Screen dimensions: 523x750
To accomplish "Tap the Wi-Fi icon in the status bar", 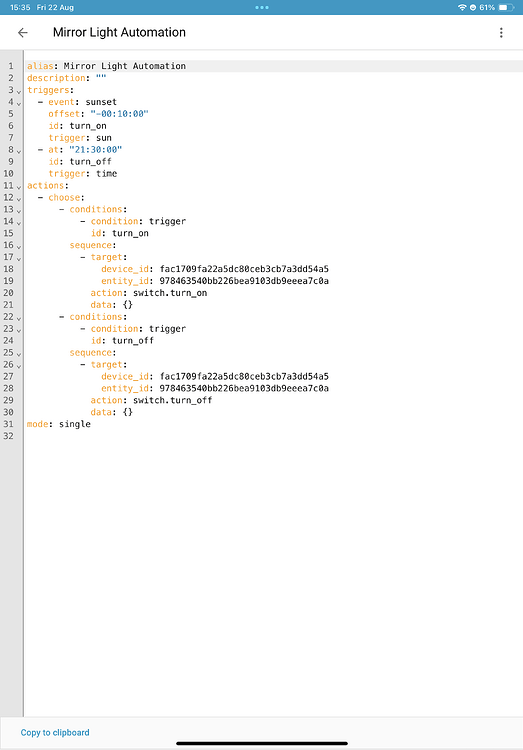I will click(462, 7).
